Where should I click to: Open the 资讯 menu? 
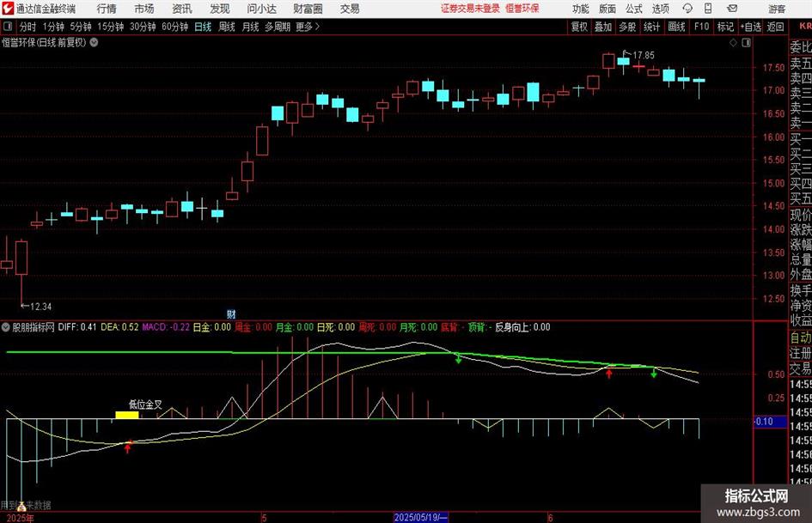tap(182, 9)
